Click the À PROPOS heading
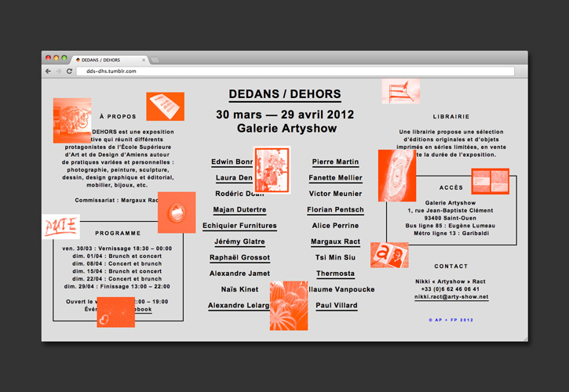The height and width of the screenshot is (392, 569). (x=118, y=116)
